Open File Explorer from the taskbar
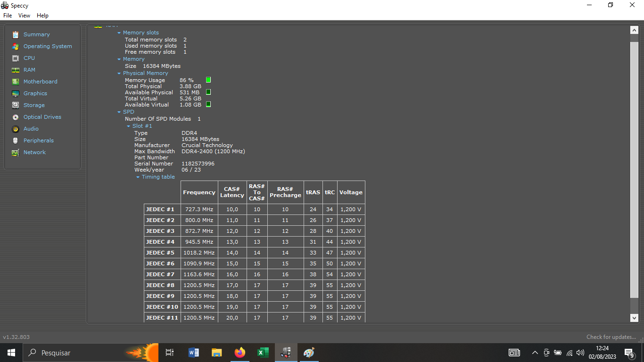Image resolution: width=644 pixels, height=362 pixels. coord(217,353)
